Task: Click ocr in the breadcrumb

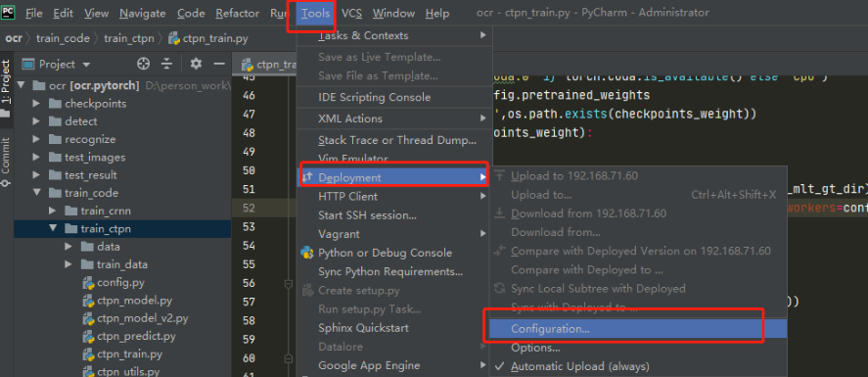Action: [14, 39]
